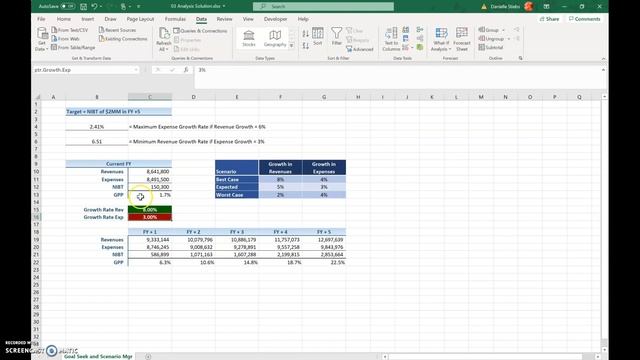Switch to the Draw tab
The image size is (640, 360).
coord(110,19)
